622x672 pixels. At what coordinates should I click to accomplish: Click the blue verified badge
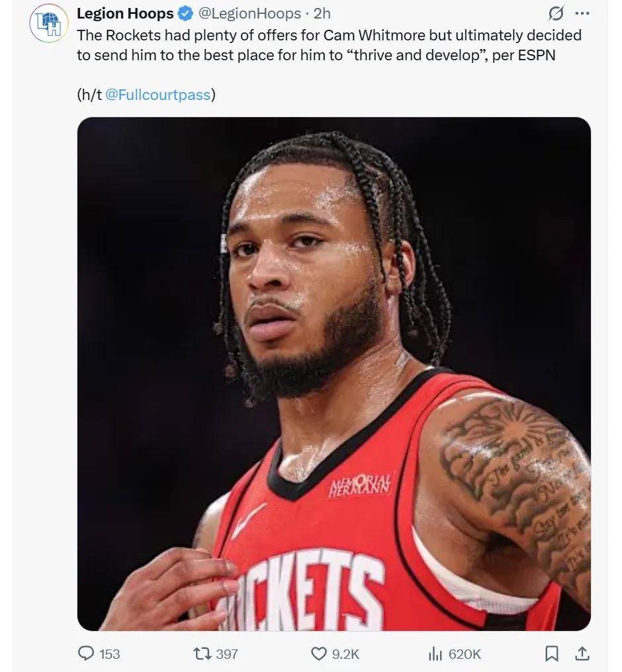click(185, 14)
